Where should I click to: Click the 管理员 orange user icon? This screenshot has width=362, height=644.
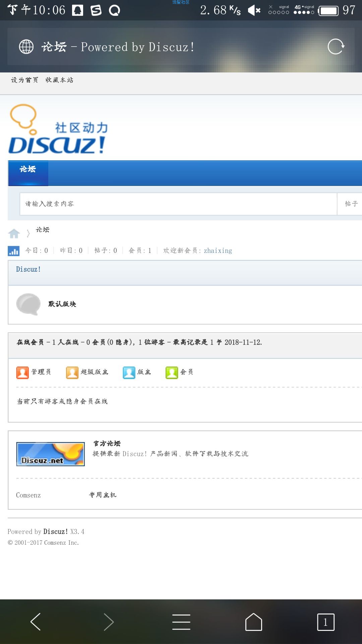click(22, 372)
